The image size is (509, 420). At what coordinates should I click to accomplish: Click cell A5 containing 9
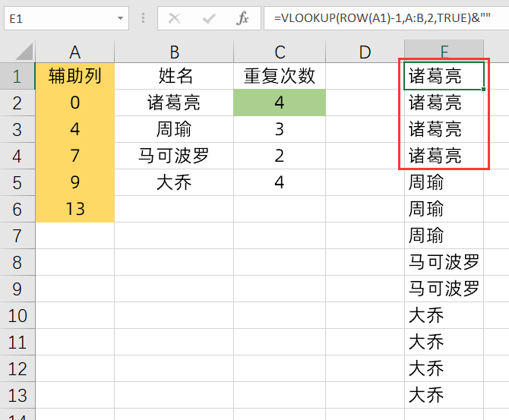(75, 183)
